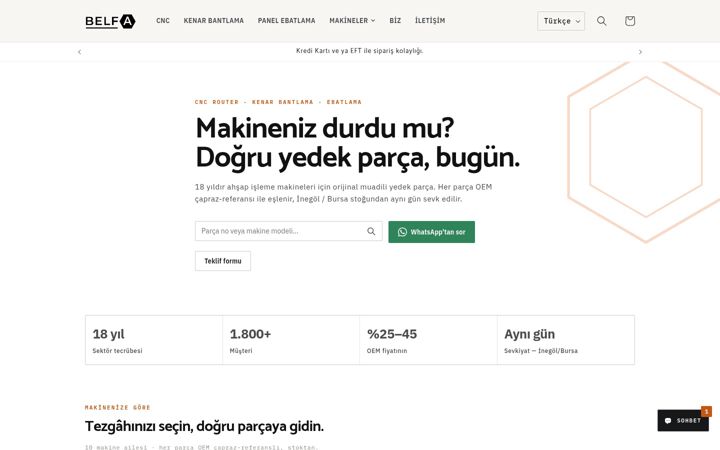Click the header search magnifier icon
Image resolution: width=720 pixels, height=450 pixels.
click(602, 21)
